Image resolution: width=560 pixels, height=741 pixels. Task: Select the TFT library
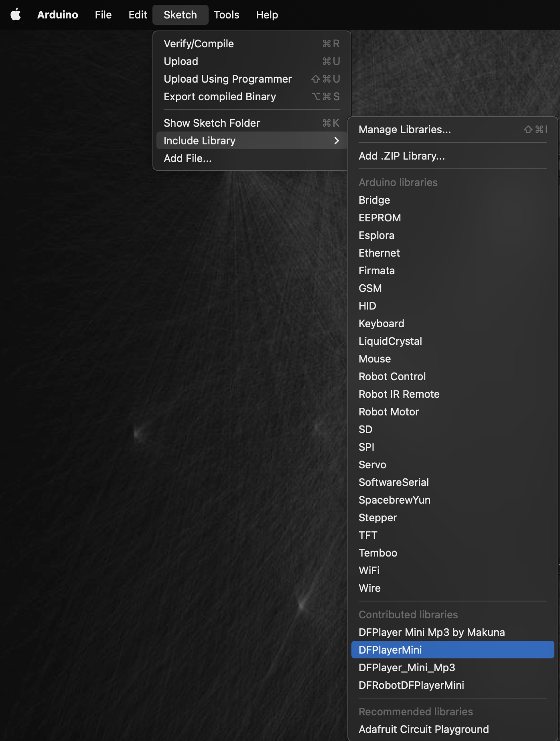(x=452, y=535)
